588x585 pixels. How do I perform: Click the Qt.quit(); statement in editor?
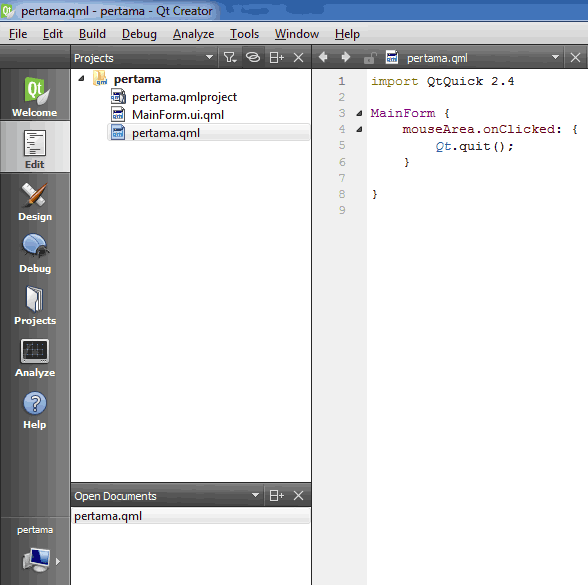pos(474,146)
